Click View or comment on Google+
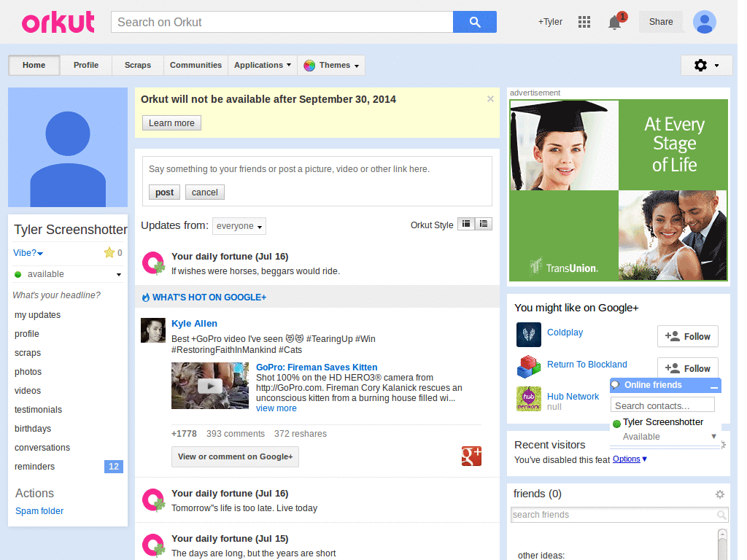The height and width of the screenshot is (560, 747). pyautogui.click(x=236, y=456)
